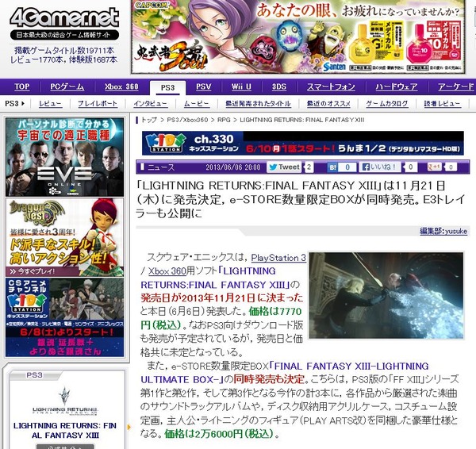Click the Facebook like count bubble

pyautogui.click(x=410, y=167)
